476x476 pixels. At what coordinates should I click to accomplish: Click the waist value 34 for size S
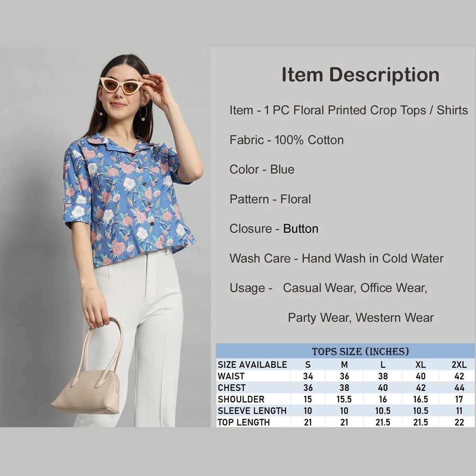308,376
